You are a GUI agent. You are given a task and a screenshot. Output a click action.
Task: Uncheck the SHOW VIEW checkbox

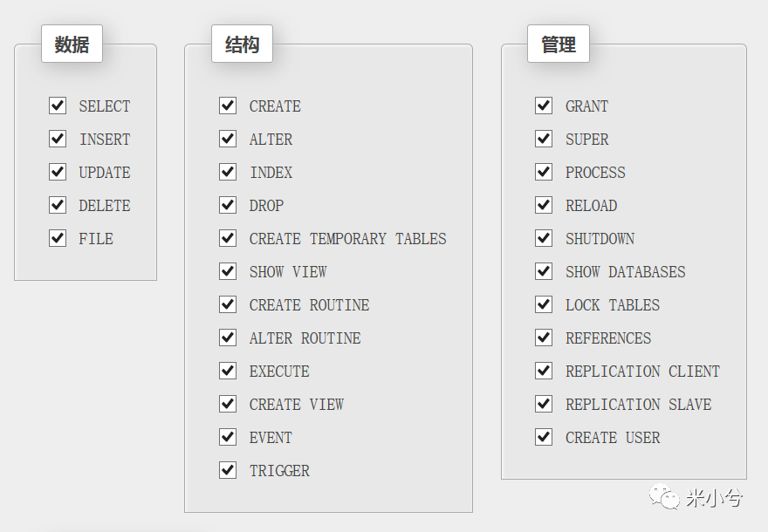tap(228, 271)
